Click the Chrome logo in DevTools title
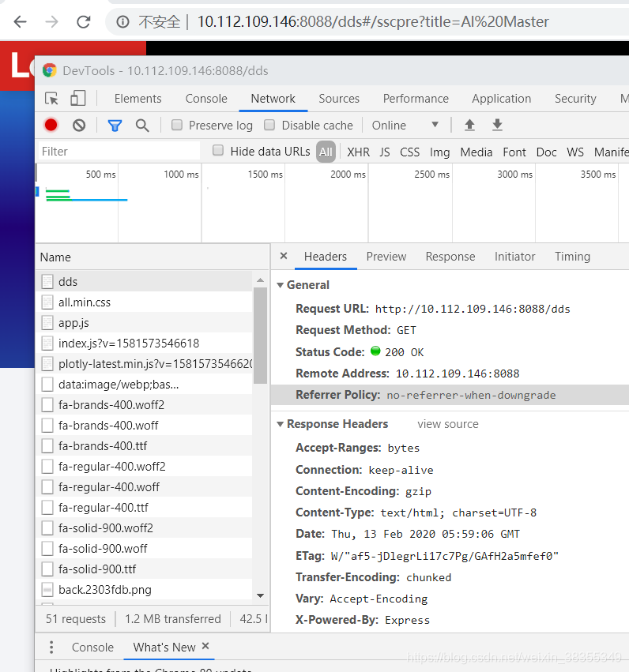Screen dimensions: 629x672 click(x=50, y=70)
